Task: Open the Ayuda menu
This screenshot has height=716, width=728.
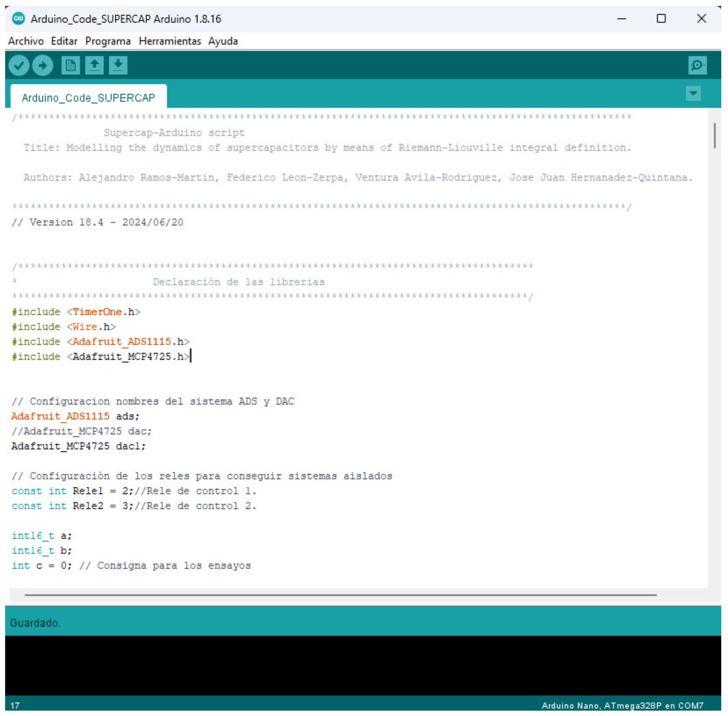Action: [223, 41]
